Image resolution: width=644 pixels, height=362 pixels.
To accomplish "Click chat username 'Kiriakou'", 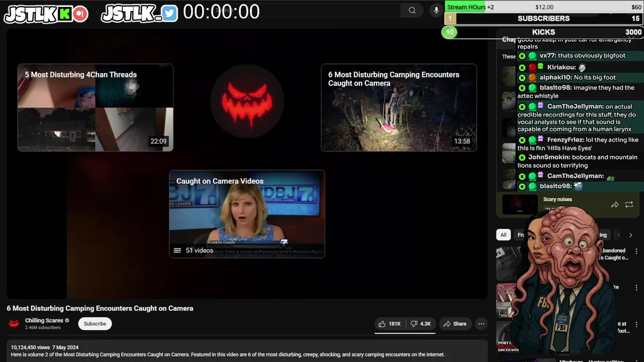I will 561,67.
